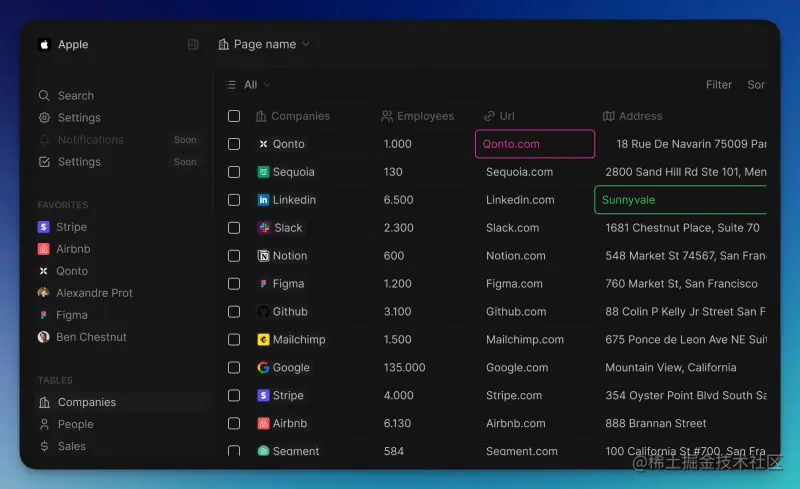Check the Figma row checkbox

click(234, 283)
